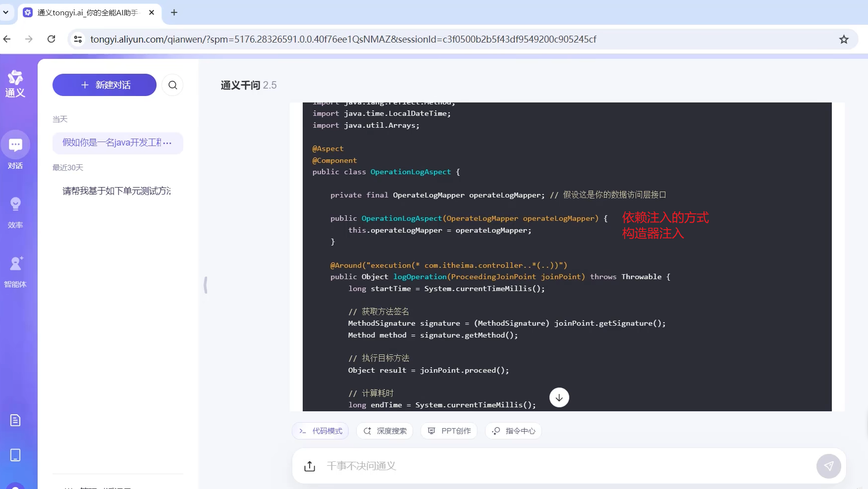The height and width of the screenshot is (489, 868).
Task: Click the upload file icon in input box
Action: tap(310, 466)
